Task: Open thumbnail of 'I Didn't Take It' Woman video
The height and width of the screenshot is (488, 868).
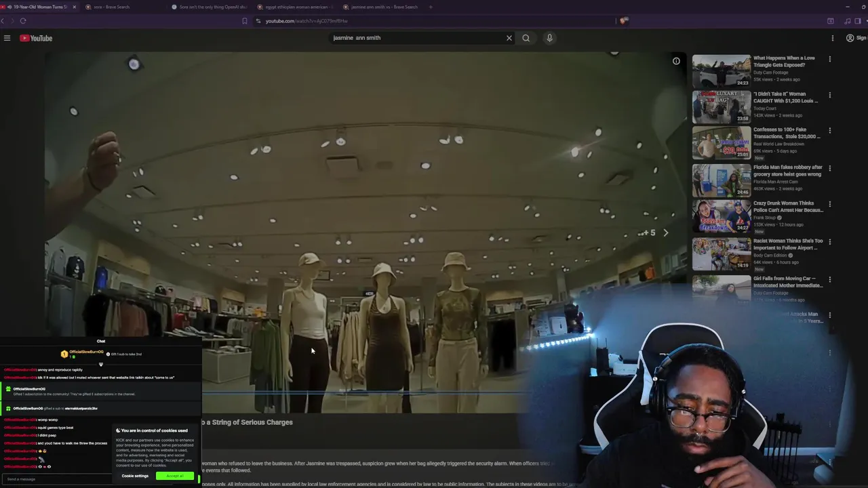Action: point(722,106)
